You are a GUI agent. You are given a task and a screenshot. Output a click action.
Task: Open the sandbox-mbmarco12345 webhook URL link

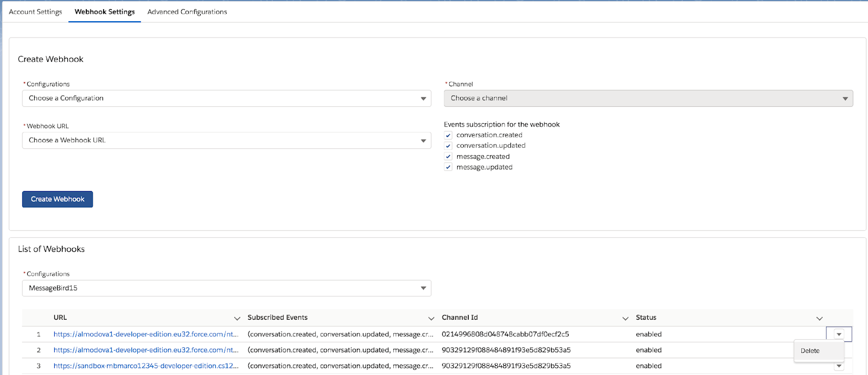coord(146,366)
